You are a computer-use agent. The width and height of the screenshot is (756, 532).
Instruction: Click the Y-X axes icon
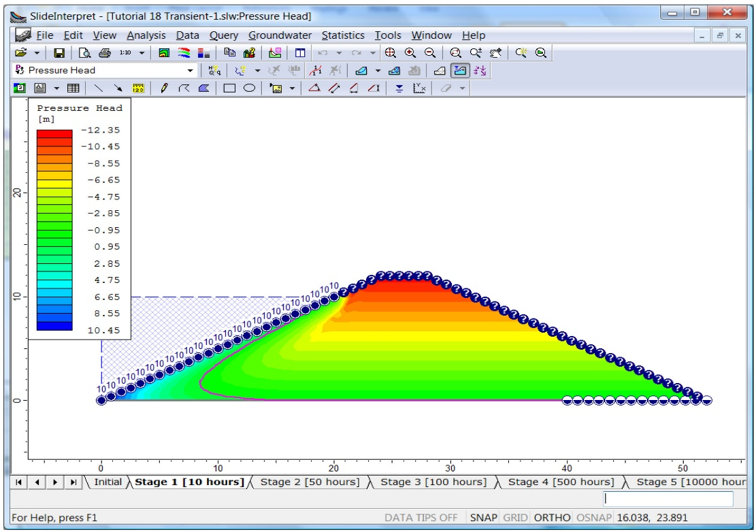419,88
